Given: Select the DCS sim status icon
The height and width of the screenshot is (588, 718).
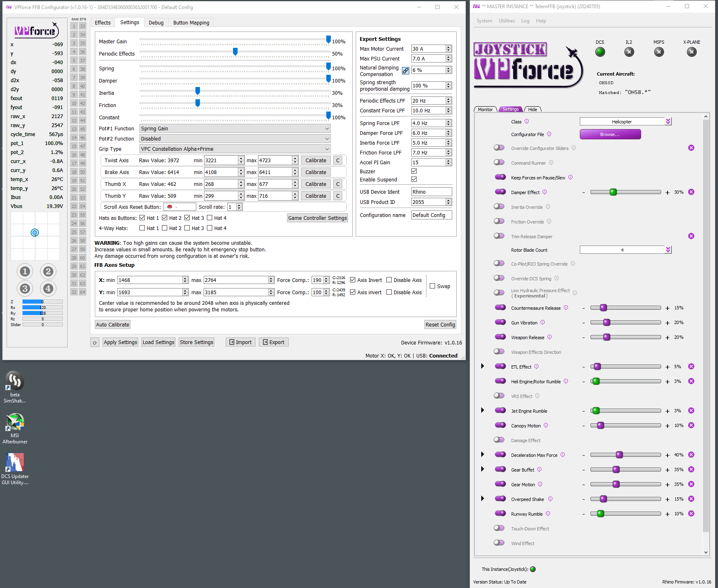Looking at the screenshot, I should [600, 52].
